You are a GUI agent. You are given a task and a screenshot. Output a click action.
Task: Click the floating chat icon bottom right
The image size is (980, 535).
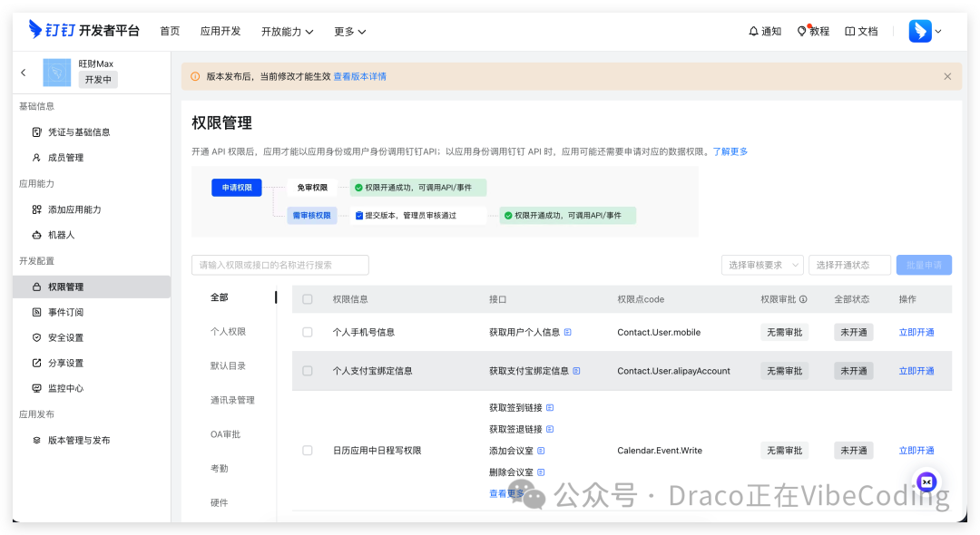coord(926,482)
